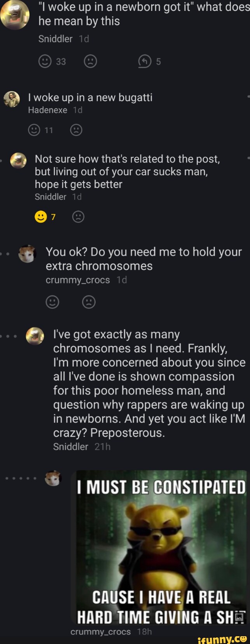Open replies icon showing 5 replies
The height and width of the screenshot is (644, 250).
[x=145, y=61]
